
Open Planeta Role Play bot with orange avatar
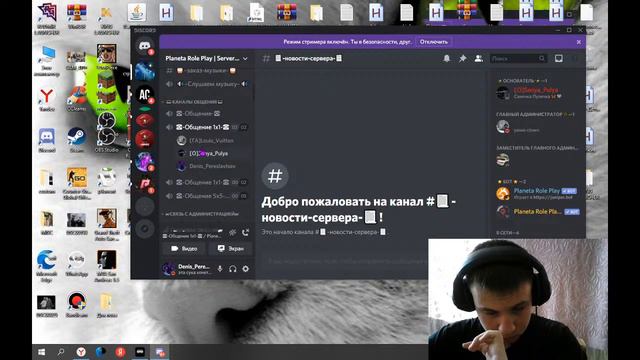click(536, 193)
